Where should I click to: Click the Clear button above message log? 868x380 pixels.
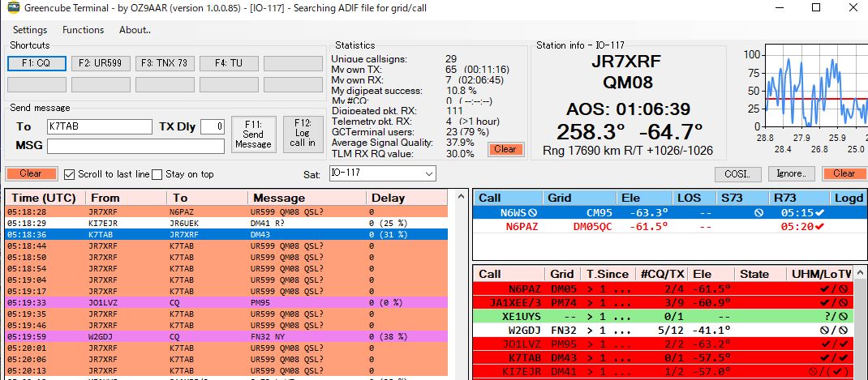[31, 173]
